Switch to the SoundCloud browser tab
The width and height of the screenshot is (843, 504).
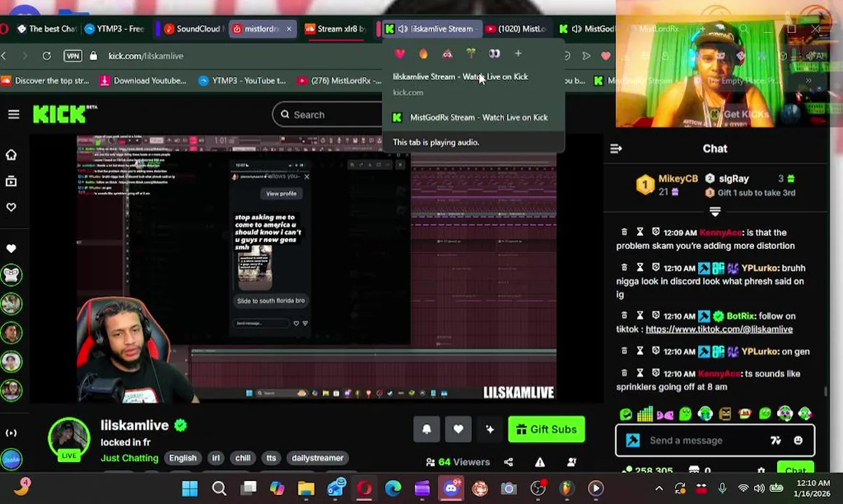click(193, 29)
